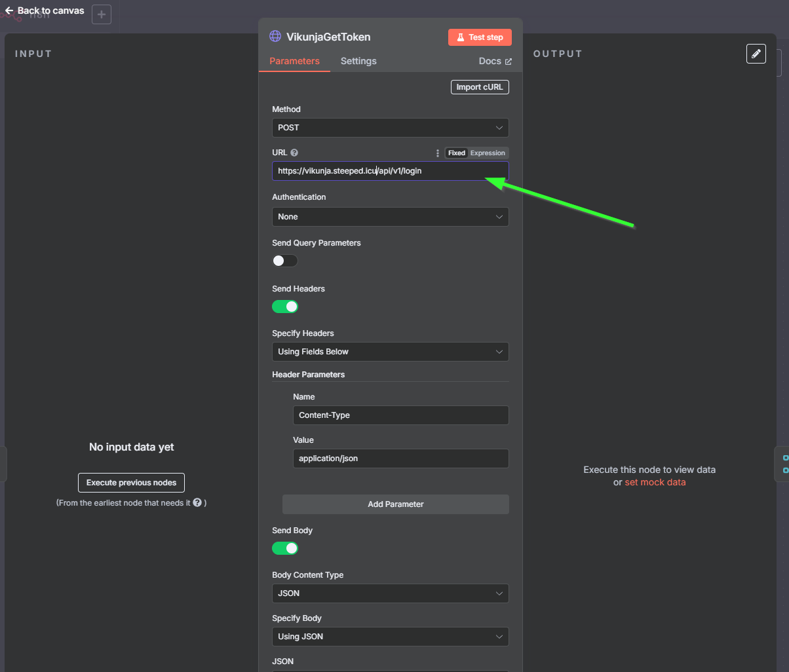
Task: Click the Test step button
Action: point(480,37)
